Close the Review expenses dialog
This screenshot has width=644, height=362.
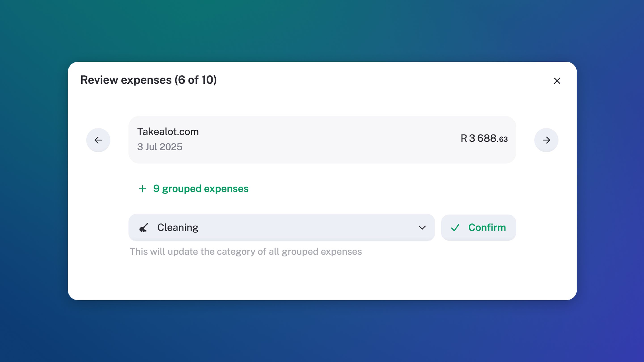click(x=557, y=81)
